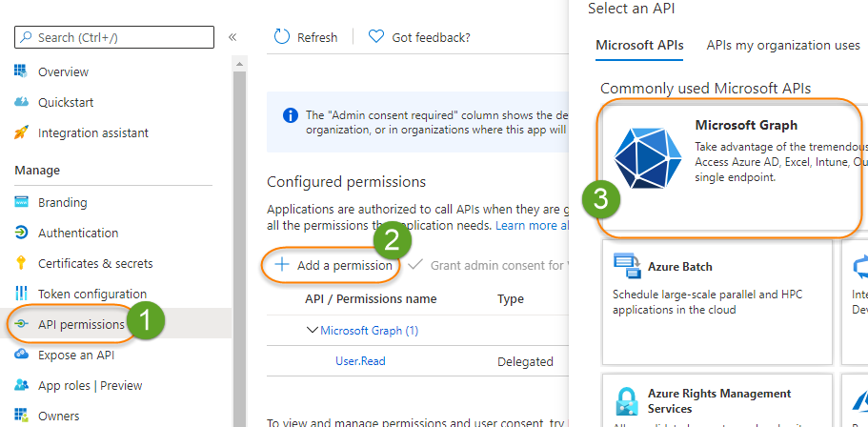Image resolution: width=868 pixels, height=427 pixels.
Task: Click the Type column header
Action: click(x=511, y=299)
